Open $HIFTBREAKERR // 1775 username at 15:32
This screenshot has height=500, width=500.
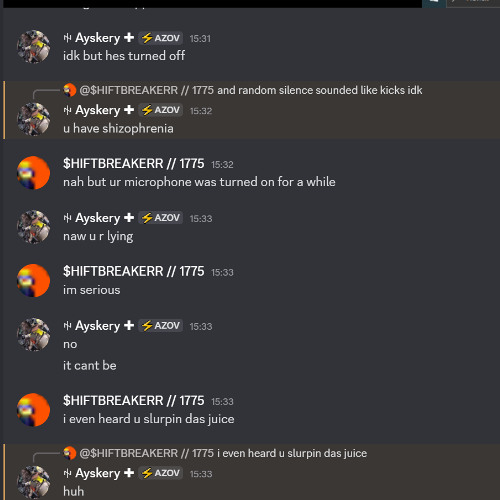134,164
